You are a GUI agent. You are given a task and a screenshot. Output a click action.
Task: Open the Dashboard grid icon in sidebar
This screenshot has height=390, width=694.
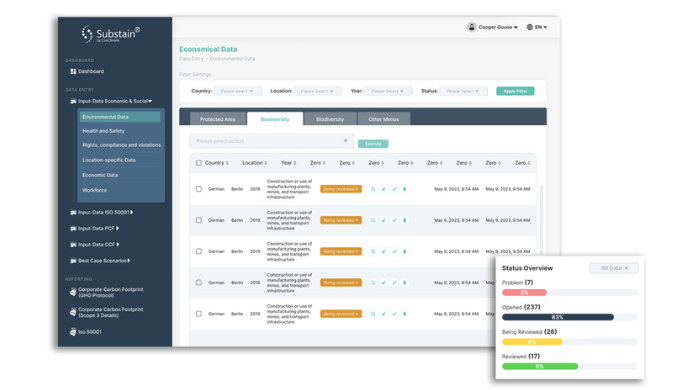point(73,71)
